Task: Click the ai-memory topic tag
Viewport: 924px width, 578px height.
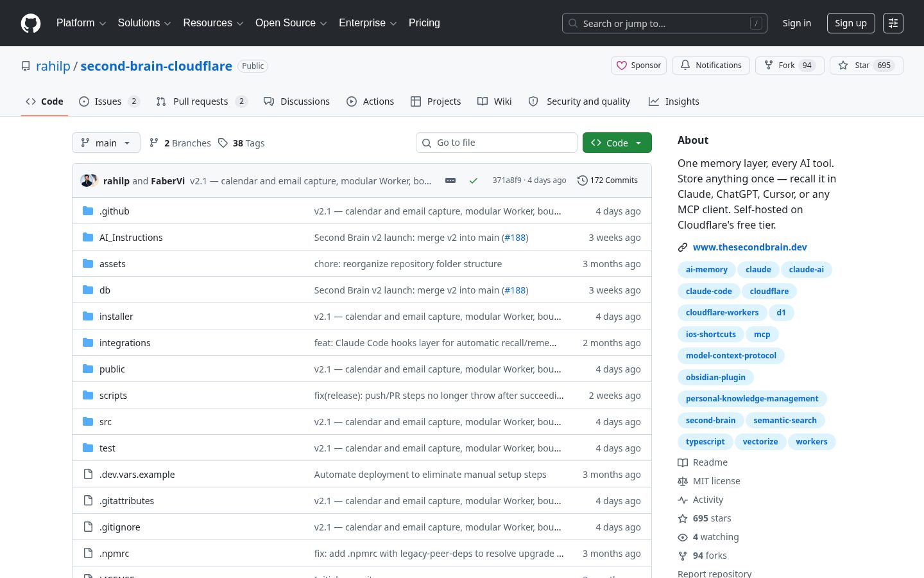Action: point(706,270)
